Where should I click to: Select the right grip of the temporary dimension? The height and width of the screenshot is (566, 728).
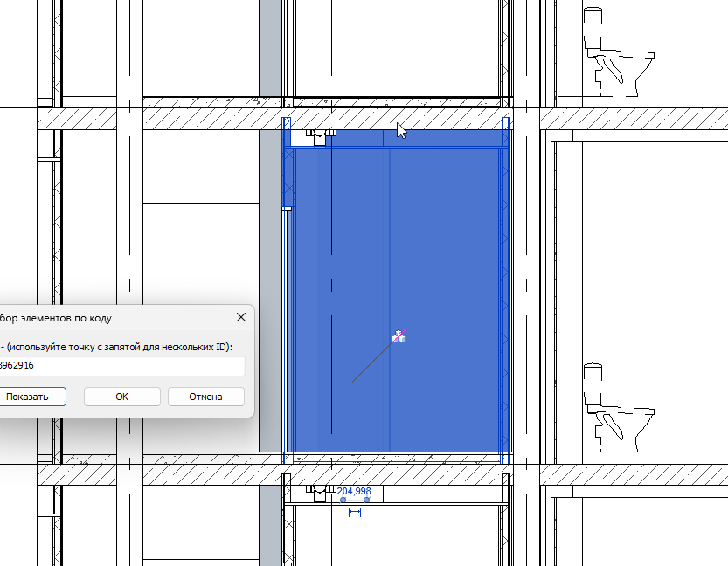pos(366,500)
